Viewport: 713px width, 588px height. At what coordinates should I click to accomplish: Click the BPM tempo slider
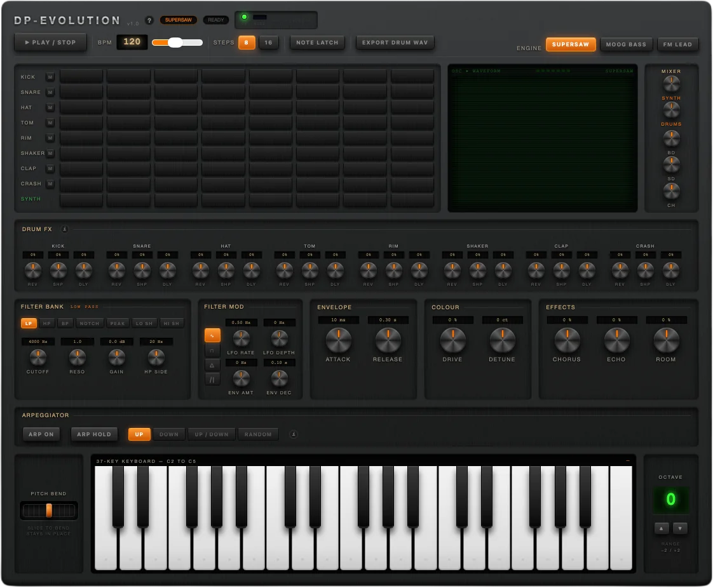(177, 43)
